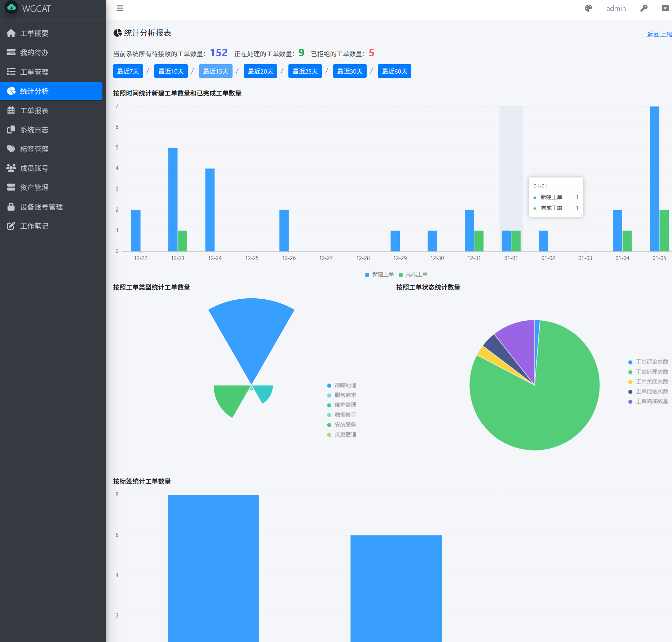672x642 pixels.
Task: Open the theme palette color picker
Action: click(589, 8)
